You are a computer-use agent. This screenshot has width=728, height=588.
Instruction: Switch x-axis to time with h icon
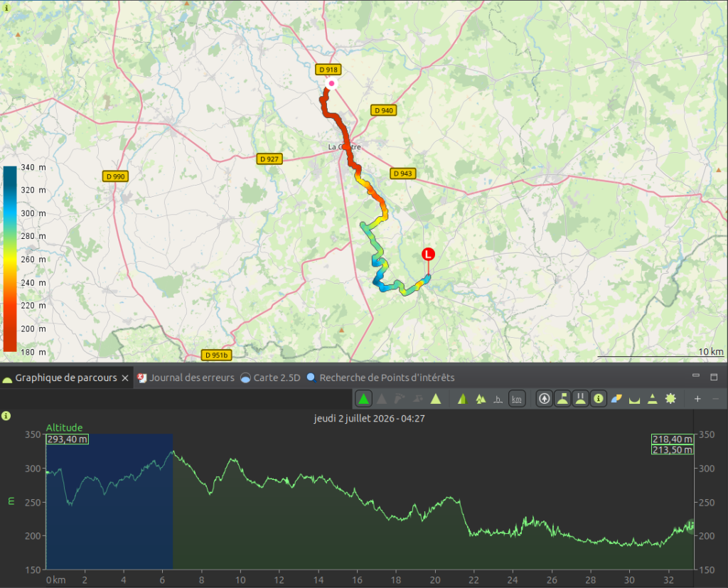498,398
